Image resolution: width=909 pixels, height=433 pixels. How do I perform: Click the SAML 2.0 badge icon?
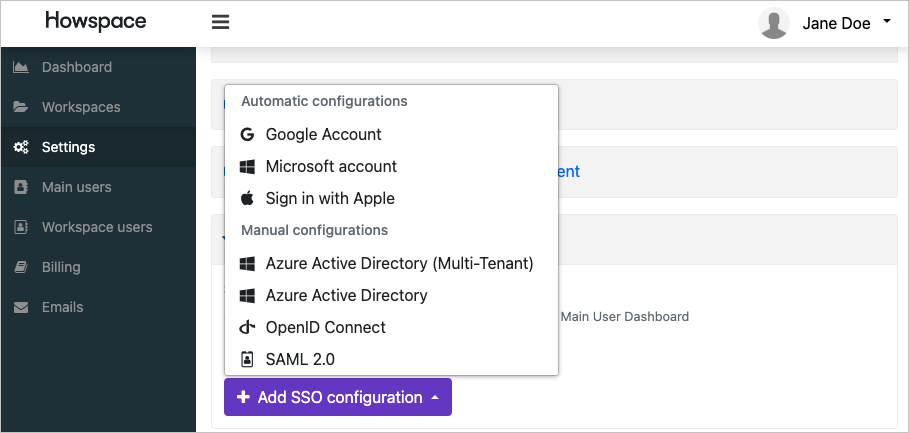[x=247, y=359]
